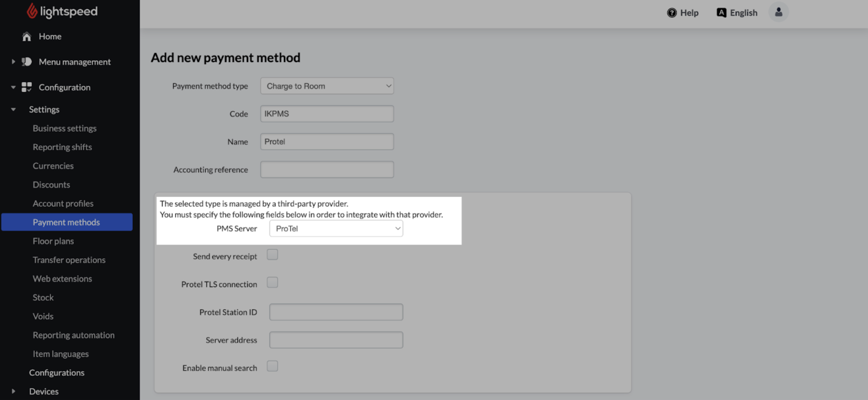
Task: Open Stock settings
Action: 43,297
